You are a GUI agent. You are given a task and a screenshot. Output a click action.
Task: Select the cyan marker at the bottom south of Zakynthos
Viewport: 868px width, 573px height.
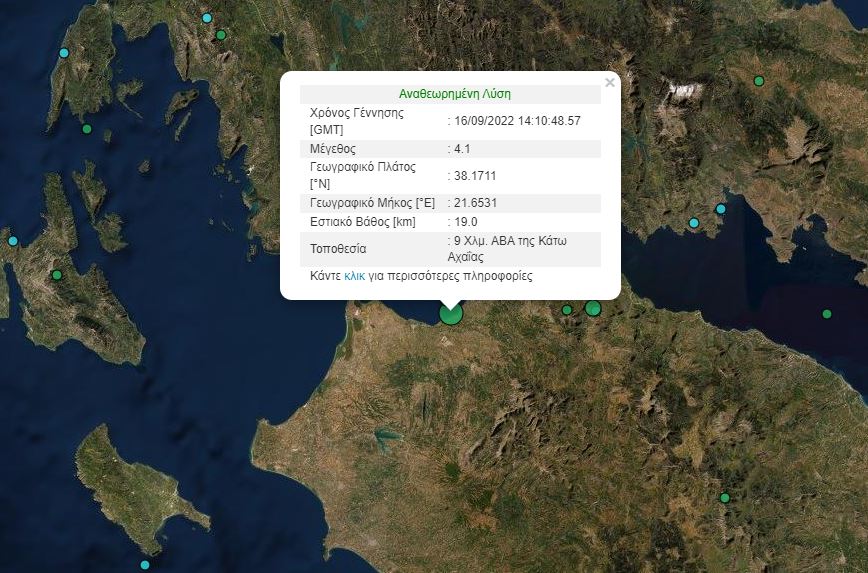pyautogui.click(x=144, y=565)
